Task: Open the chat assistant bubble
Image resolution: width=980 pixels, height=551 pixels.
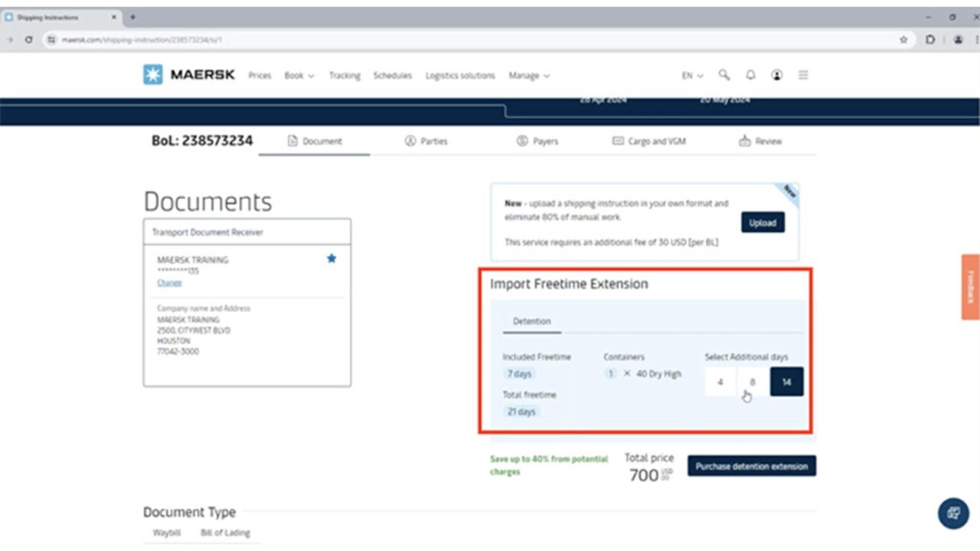Action: coord(953,514)
